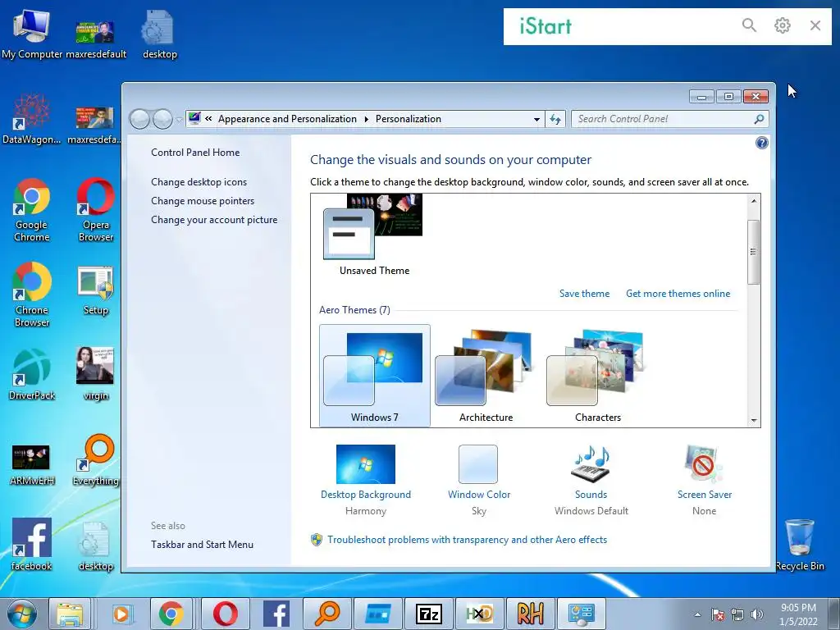Click theme list scroll up arrow
Image resolution: width=840 pixels, height=630 pixels.
[x=754, y=201]
